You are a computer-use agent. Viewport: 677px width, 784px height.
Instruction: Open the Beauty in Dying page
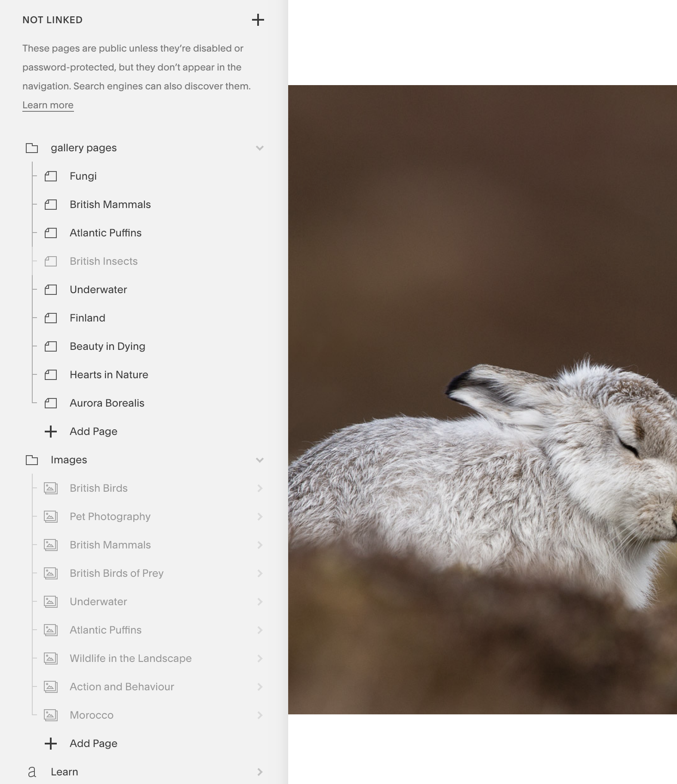[108, 346]
